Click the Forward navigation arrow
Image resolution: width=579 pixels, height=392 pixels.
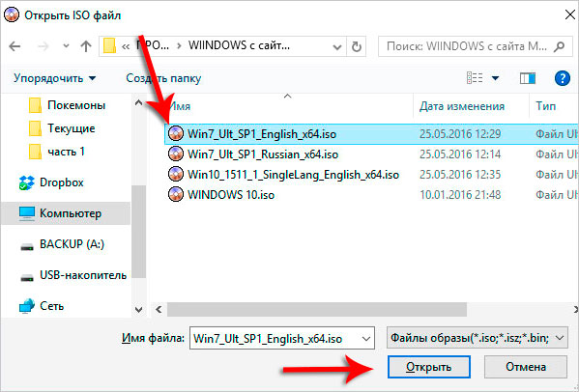pos(43,46)
